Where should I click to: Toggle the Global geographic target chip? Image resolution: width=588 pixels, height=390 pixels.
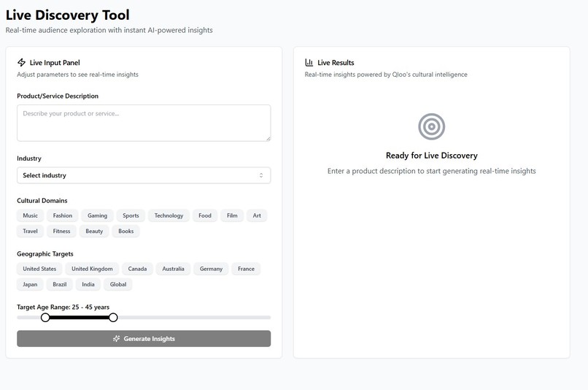click(118, 284)
